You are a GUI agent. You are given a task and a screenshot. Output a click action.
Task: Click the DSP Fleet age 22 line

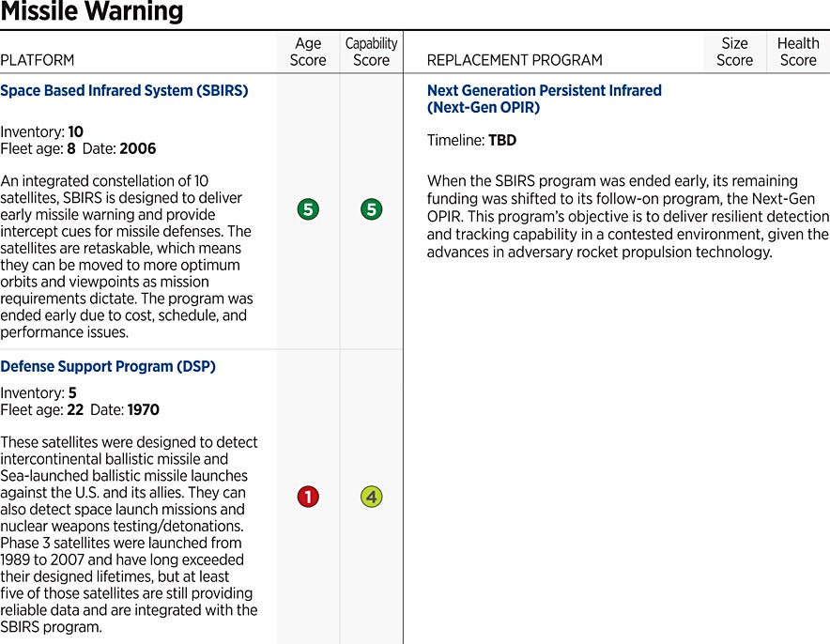point(80,410)
